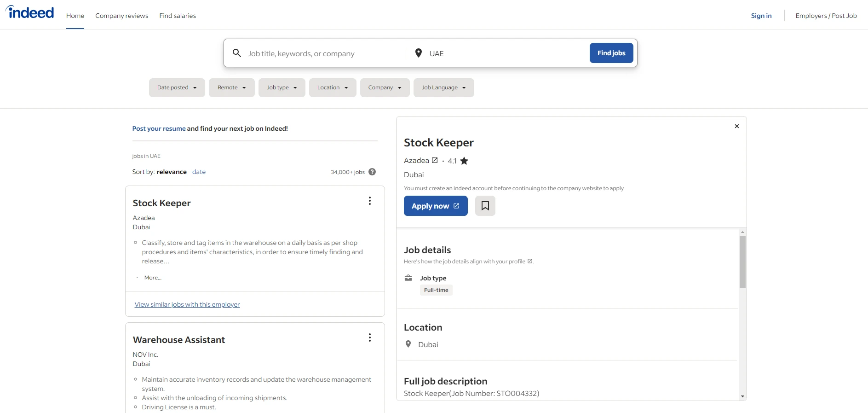Screen dimensions: 868x413
Task: Expand the Job type filter
Action: 282,87
